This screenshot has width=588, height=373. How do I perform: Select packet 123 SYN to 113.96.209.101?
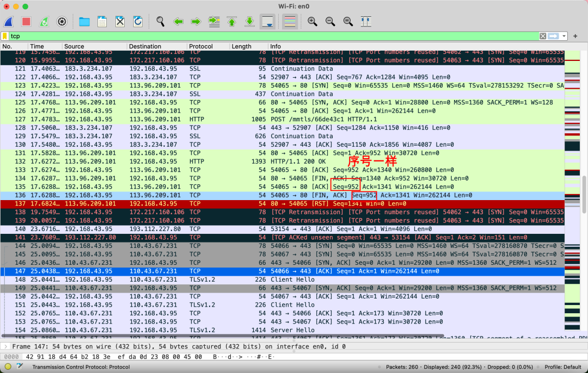point(283,85)
